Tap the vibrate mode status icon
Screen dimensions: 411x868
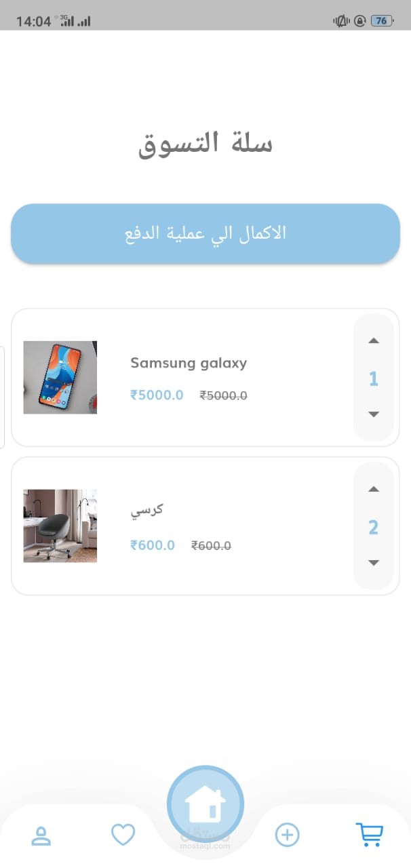click(341, 21)
